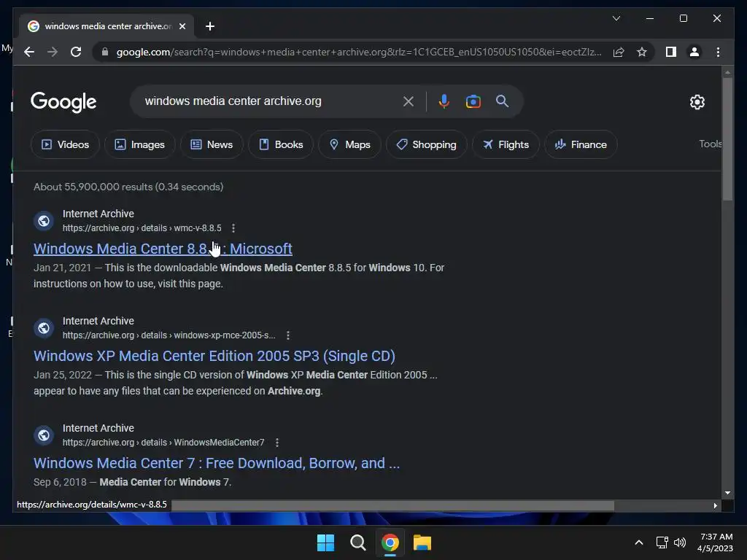Image resolution: width=747 pixels, height=560 pixels.
Task: Open the Chrome profile icon
Action: pos(694,52)
